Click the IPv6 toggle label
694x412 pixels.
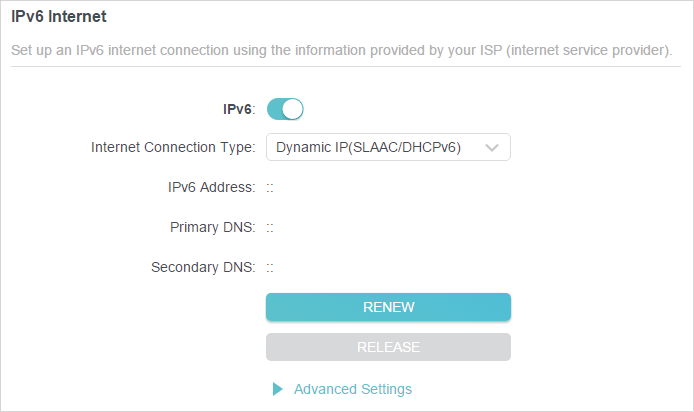[x=239, y=109]
